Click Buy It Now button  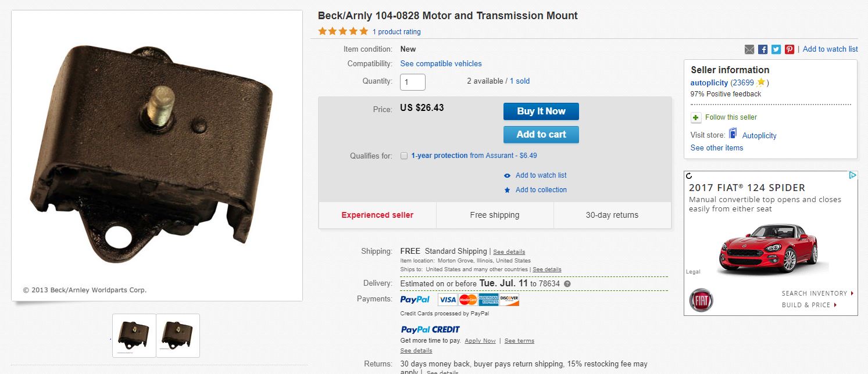pos(541,112)
